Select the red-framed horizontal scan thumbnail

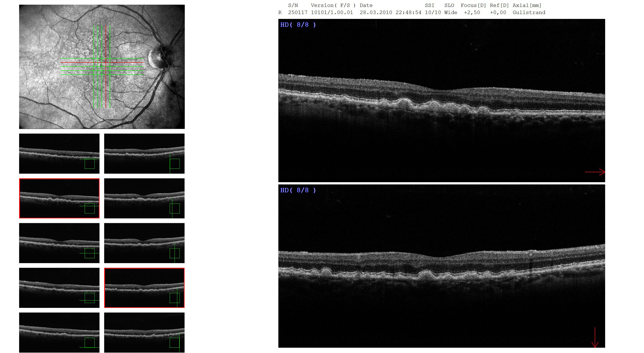(x=59, y=198)
